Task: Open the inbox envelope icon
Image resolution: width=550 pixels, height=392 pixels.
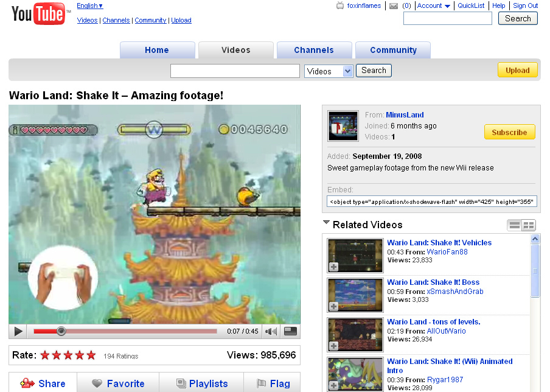Action: (x=394, y=6)
